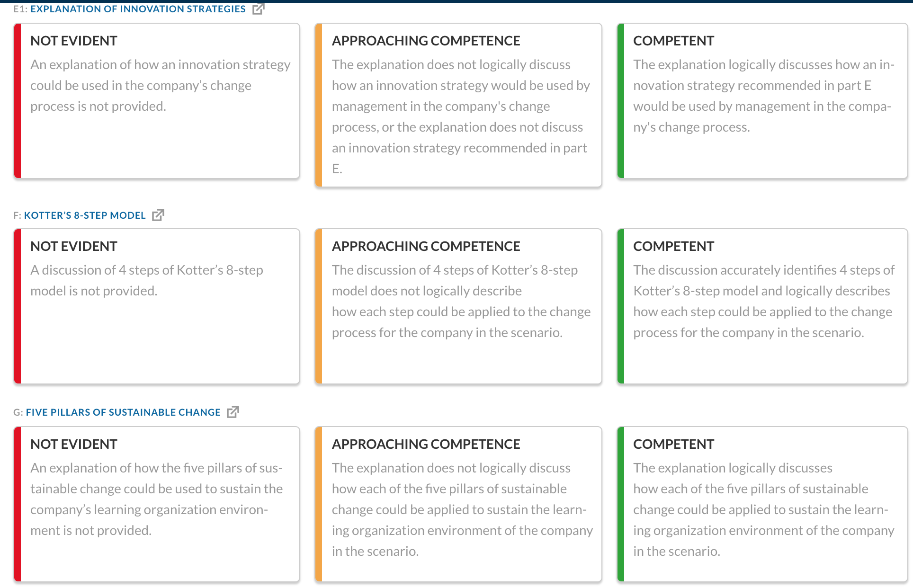This screenshot has height=588, width=913.
Task: Select the E1 Approaching Competence rubric card
Action: [x=458, y=105]
